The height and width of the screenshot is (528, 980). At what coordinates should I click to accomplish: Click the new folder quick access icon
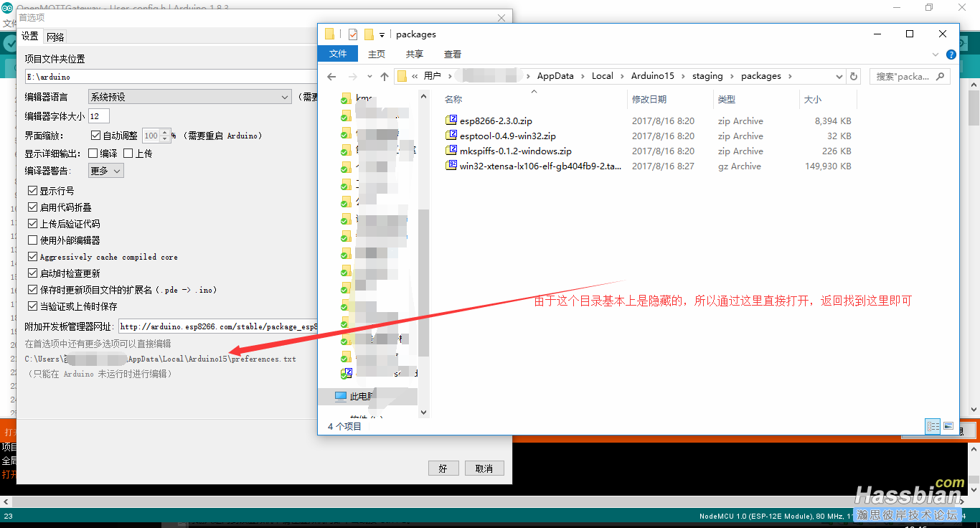pos(369,34)
